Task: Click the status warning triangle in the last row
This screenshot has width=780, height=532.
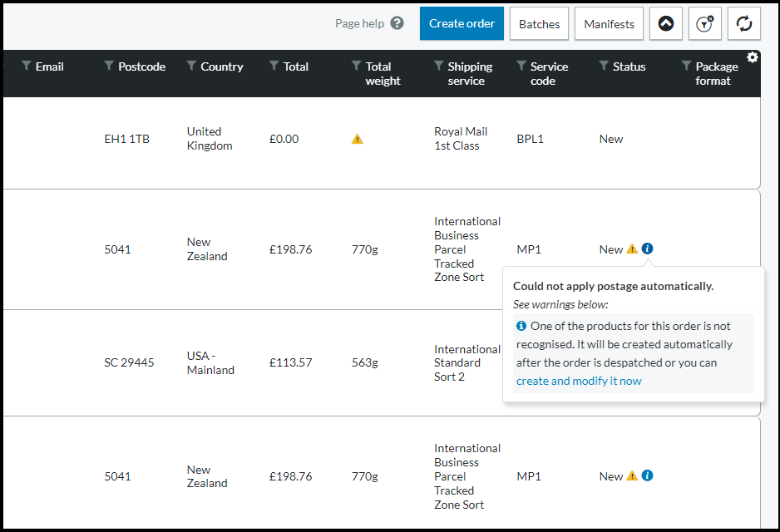Action: click(x=632, y=476)
